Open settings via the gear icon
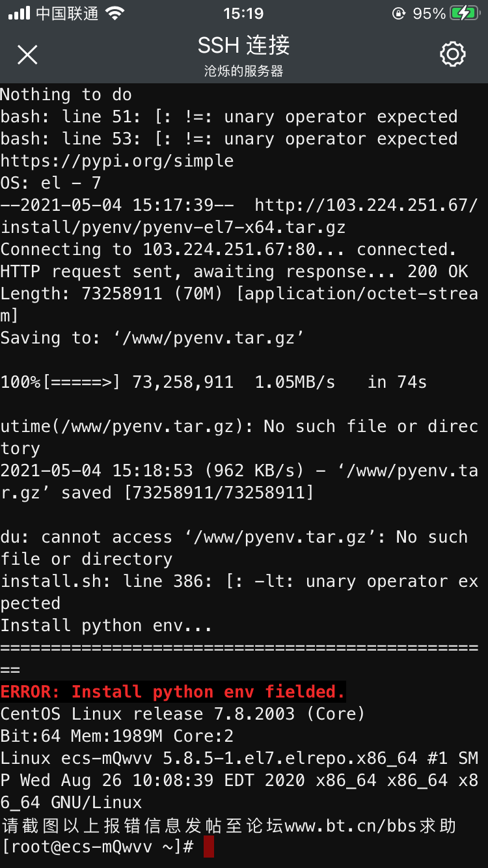The width and height of the screenshot is (488, 868). point(453,54)
